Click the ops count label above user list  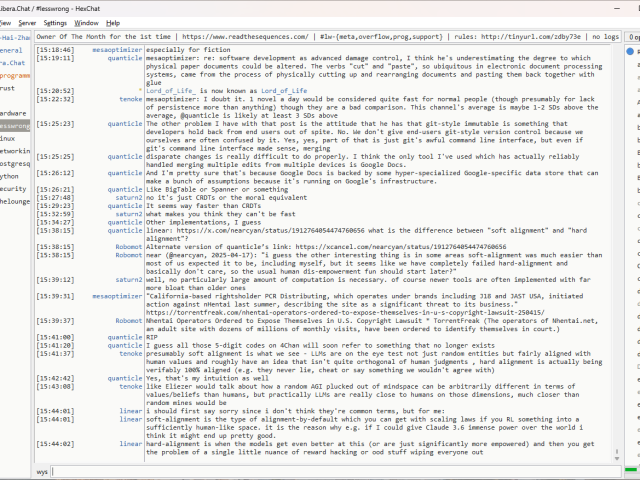tap(631, 36)
